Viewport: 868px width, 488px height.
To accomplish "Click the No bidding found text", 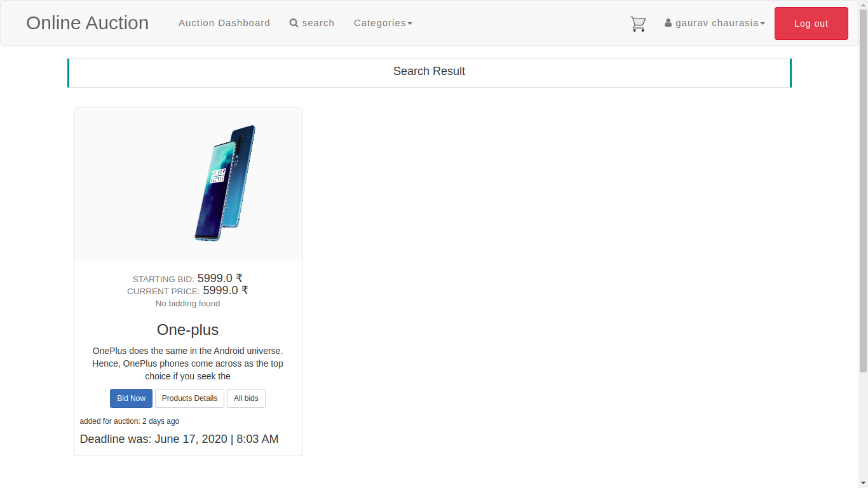I will [188, 304].
